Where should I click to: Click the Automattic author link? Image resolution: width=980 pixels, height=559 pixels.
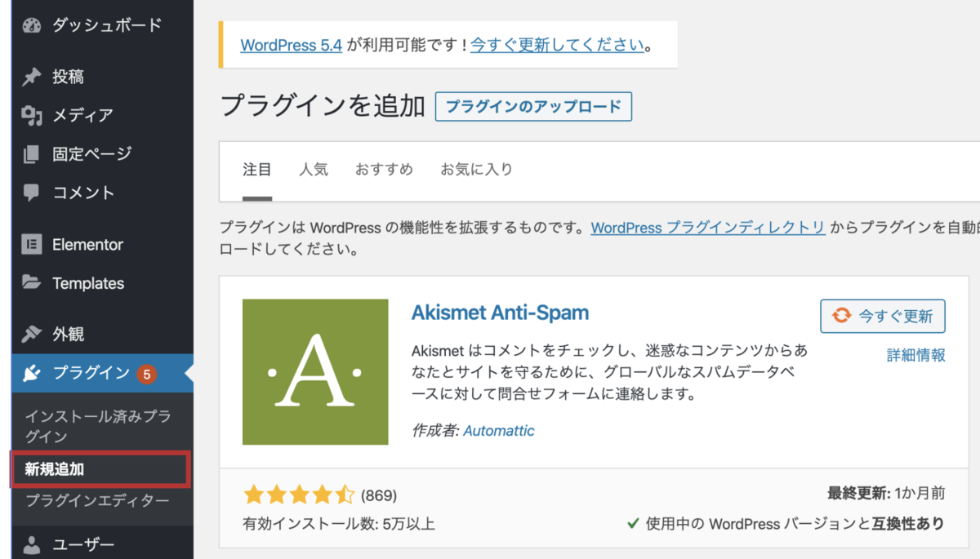click(x=498, y=430)
